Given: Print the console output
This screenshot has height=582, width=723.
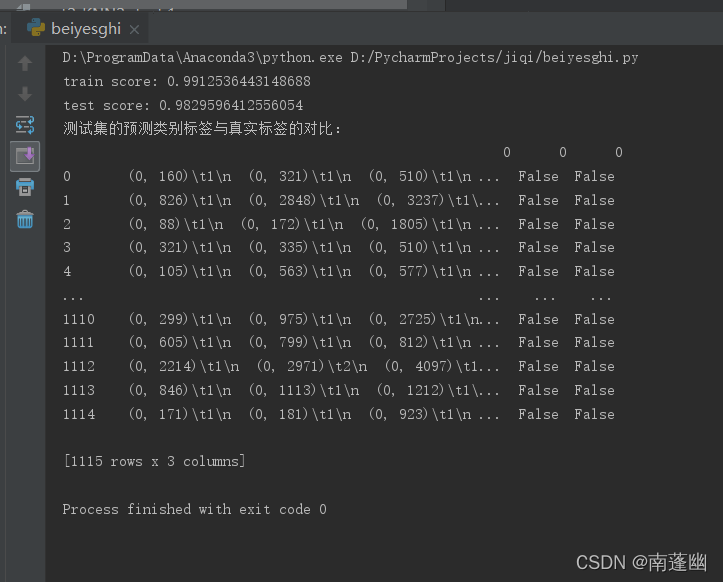Looking at the screenshot, I should click(25, 187).
